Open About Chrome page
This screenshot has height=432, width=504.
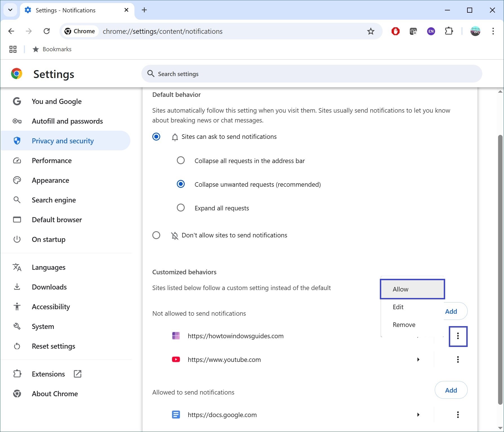(65, 394)
